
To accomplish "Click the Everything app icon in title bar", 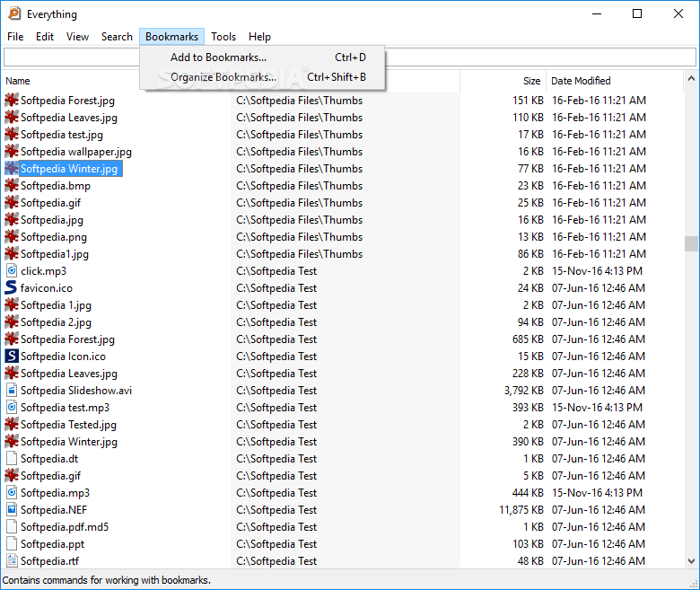I will tap(14, 13).
